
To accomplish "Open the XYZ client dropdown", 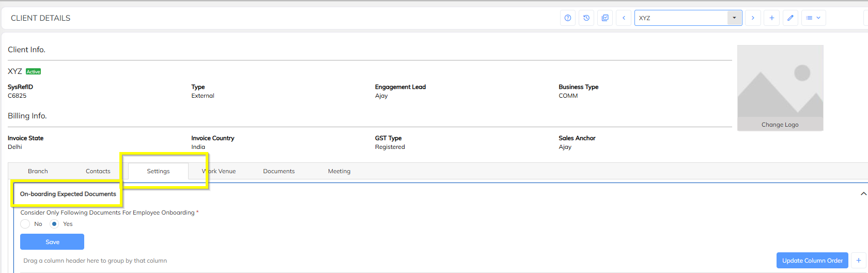I will (x=734, y=18).
